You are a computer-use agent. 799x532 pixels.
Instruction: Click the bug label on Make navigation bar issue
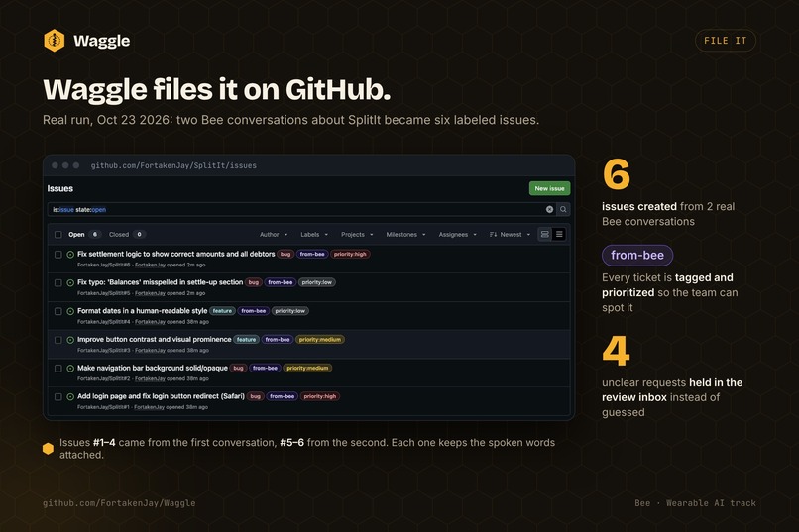coord(238,368)
